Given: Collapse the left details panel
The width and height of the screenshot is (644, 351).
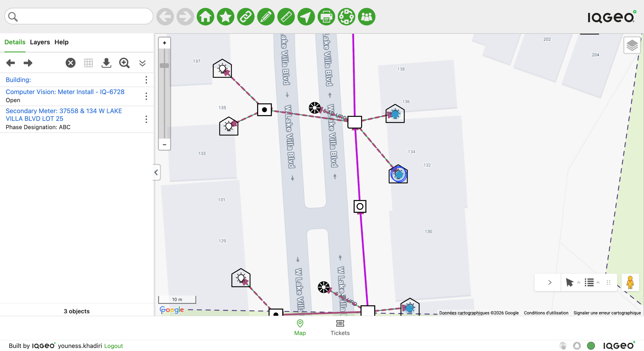Looking at the screenshot, I should (156, 172).
